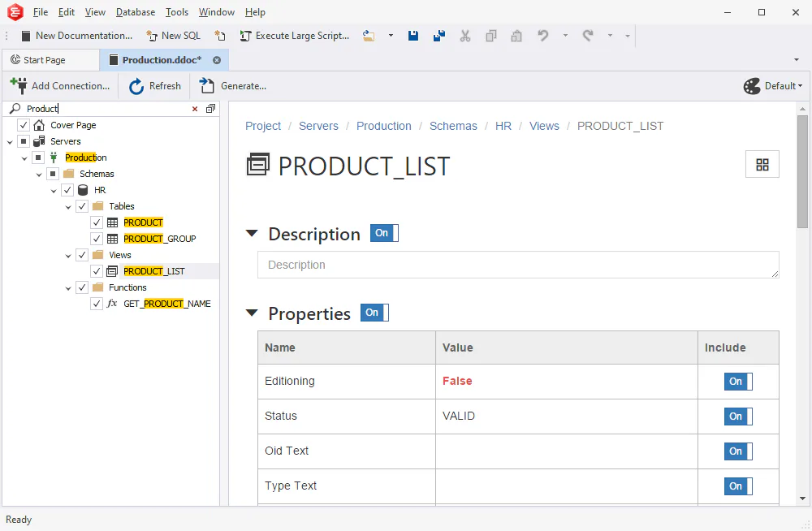Toggle the HR schema checkbox
812x531 pixels.
(67, 190)
